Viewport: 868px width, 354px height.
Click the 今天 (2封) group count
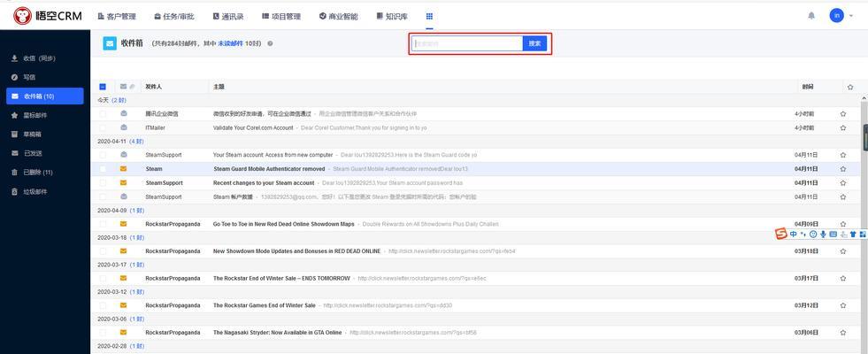[119, 100]
